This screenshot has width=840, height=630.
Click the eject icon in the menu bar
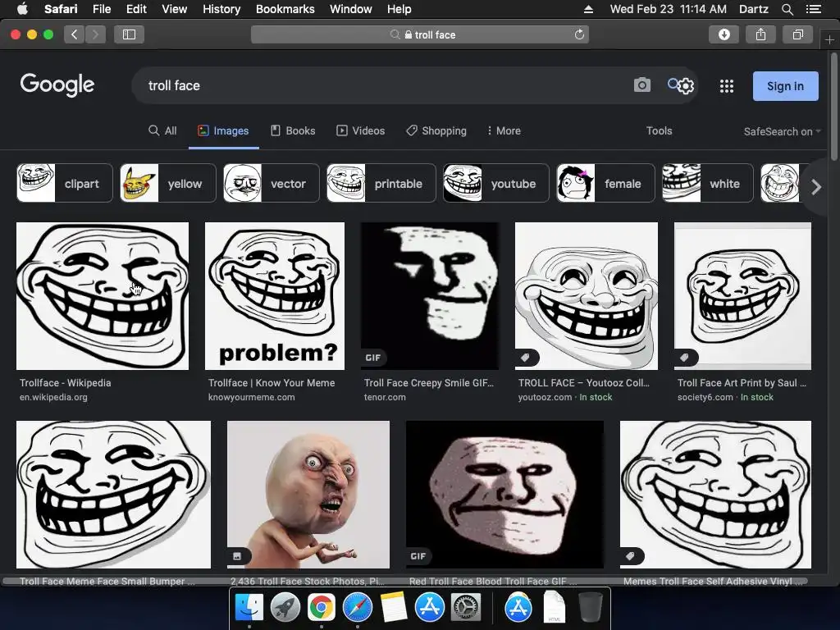pyautogui.click(x=588, y=9)
